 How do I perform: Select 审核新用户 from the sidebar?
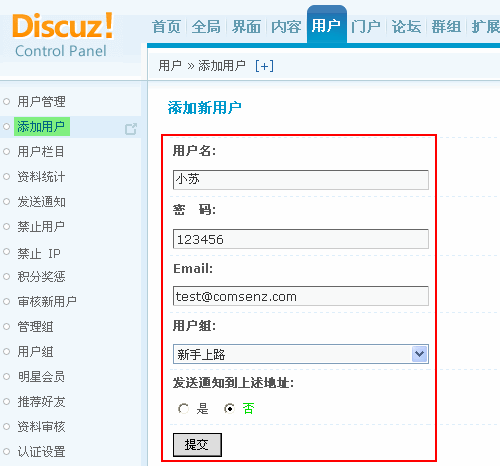tap(47, 302)
